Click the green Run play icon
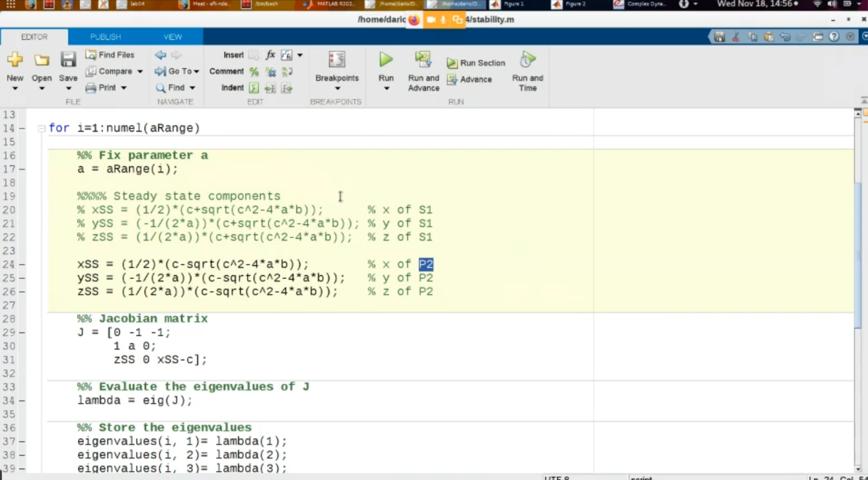The image size is (868, 480). pyautogui.click(x=386, y=59)
